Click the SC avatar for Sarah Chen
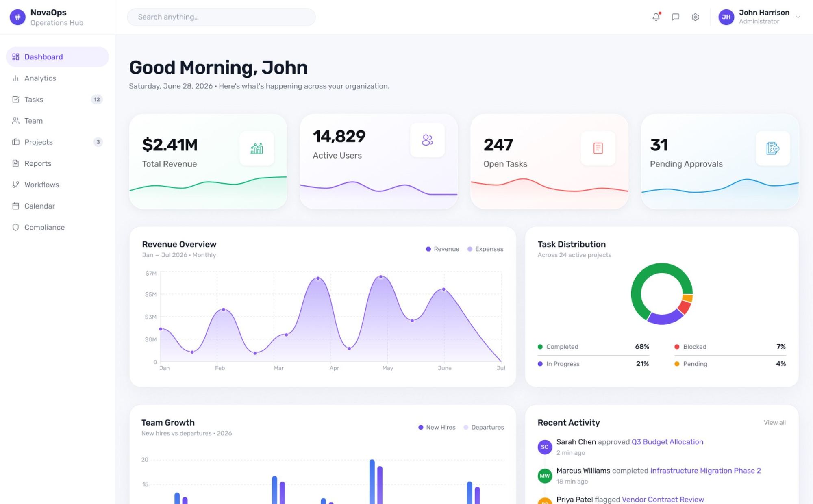Screen dimensions: 813x504 tap(545, 447)
